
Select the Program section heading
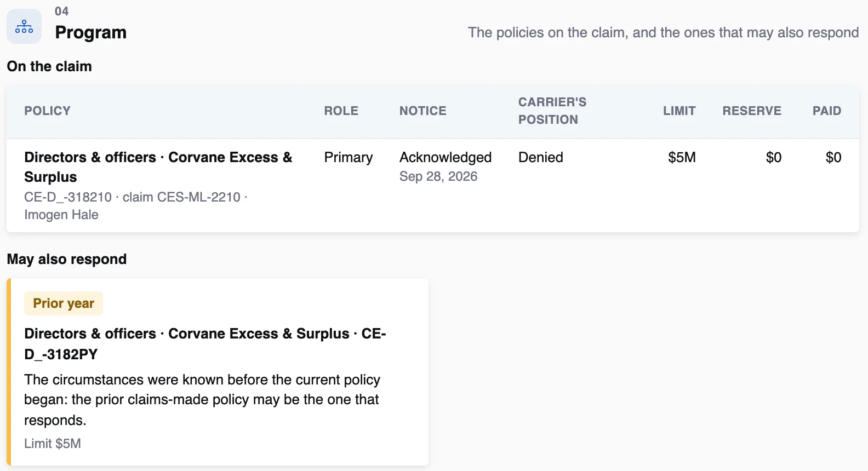pyautogui.click(x=91, y=32)
